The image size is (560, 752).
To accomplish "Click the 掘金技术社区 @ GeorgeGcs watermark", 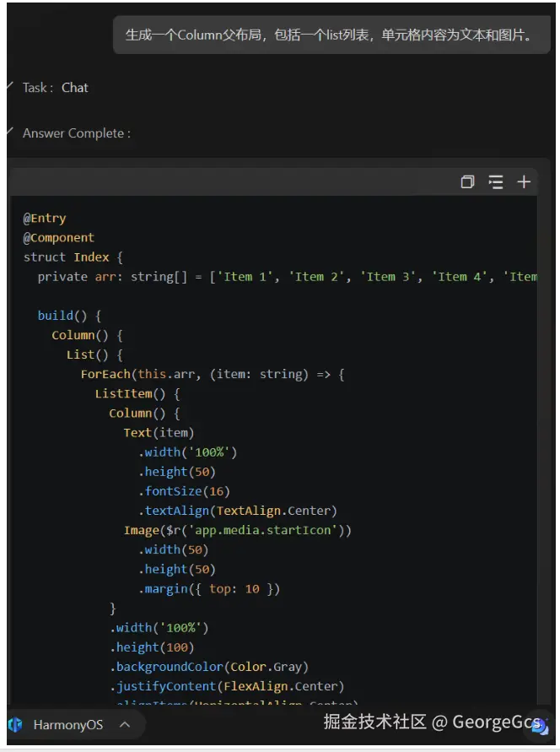I will coord(432,722).
